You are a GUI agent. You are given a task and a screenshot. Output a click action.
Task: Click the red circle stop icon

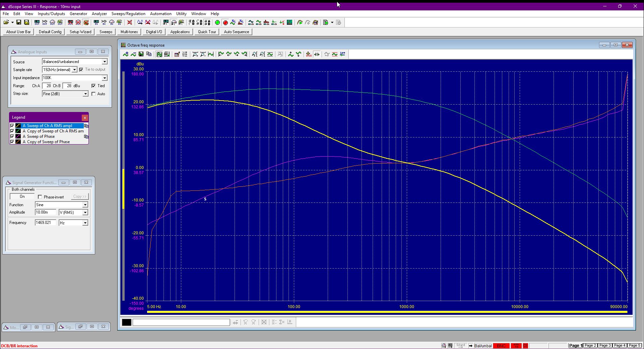(225, 22)
